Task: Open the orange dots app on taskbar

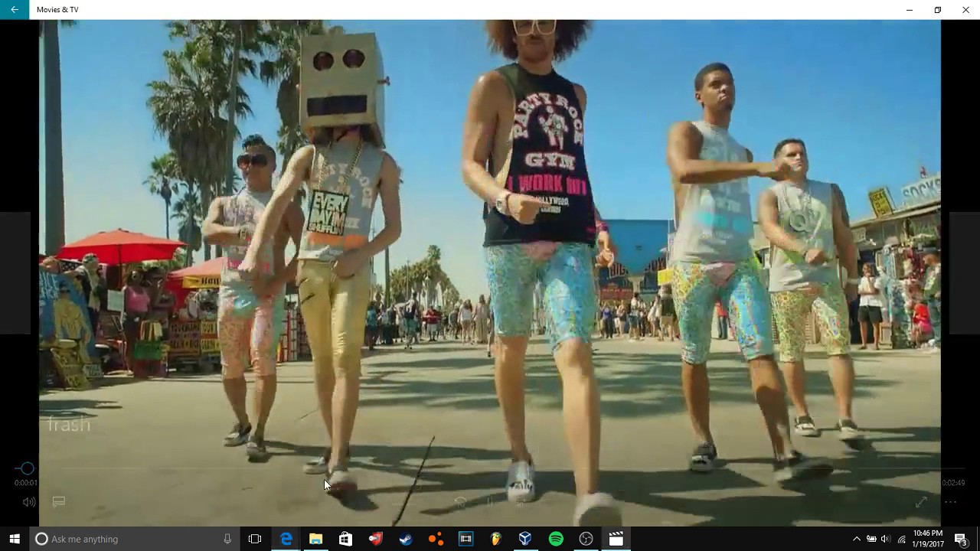Action: pos(436,539)
